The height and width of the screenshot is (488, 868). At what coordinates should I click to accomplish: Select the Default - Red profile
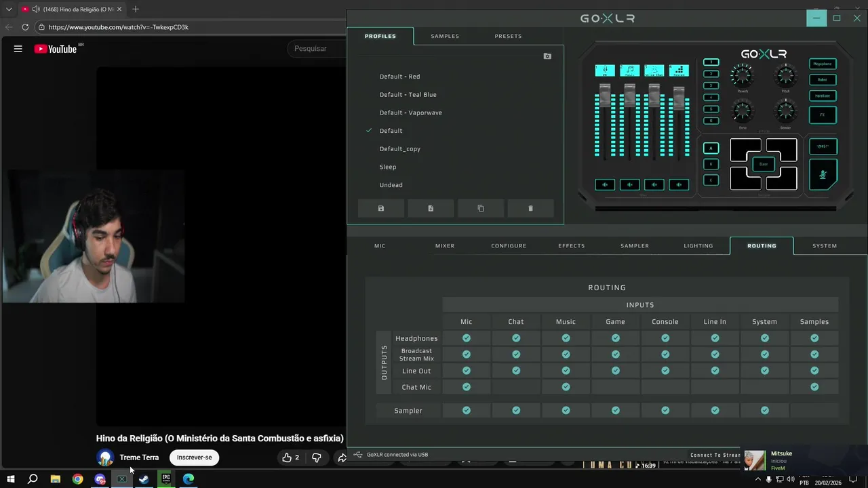tap(399, 77)
